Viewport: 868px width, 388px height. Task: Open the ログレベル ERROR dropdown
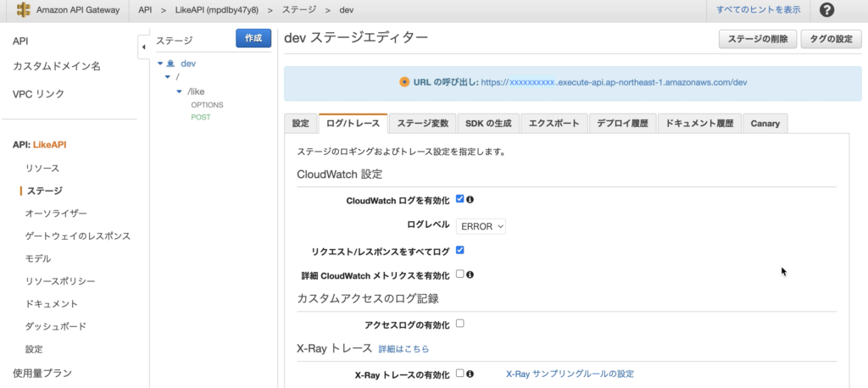coord(481,226)
